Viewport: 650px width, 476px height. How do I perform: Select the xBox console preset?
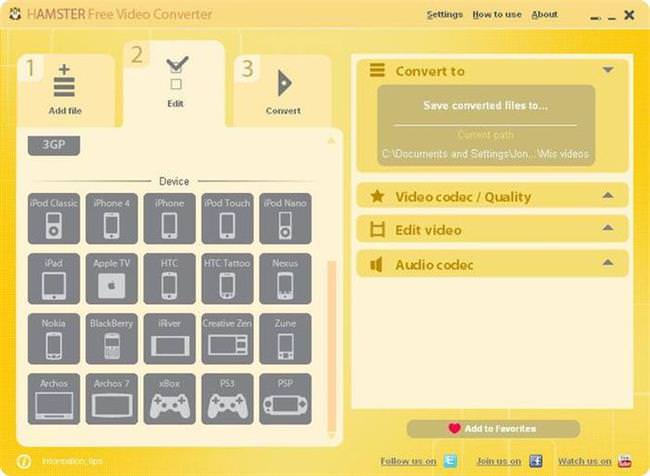coord(170,399)
